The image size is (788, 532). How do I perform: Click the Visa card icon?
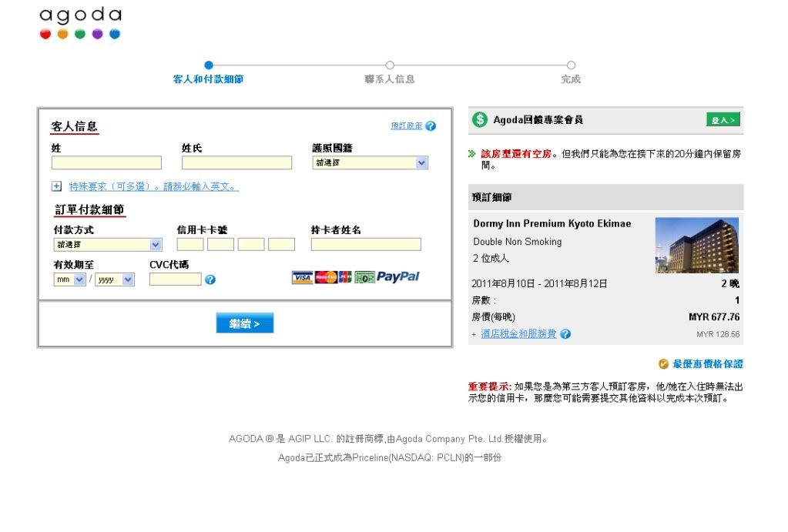coord(303,278)
